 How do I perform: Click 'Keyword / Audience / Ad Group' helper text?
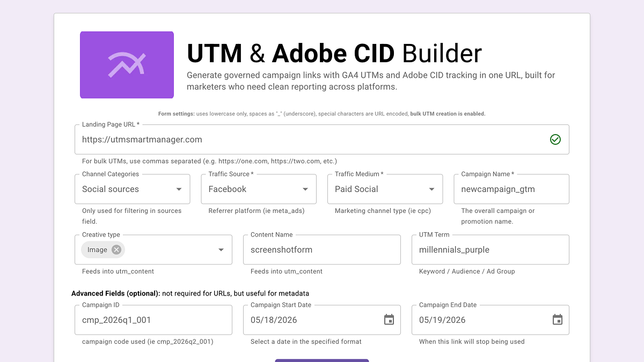tap(467, 271)
